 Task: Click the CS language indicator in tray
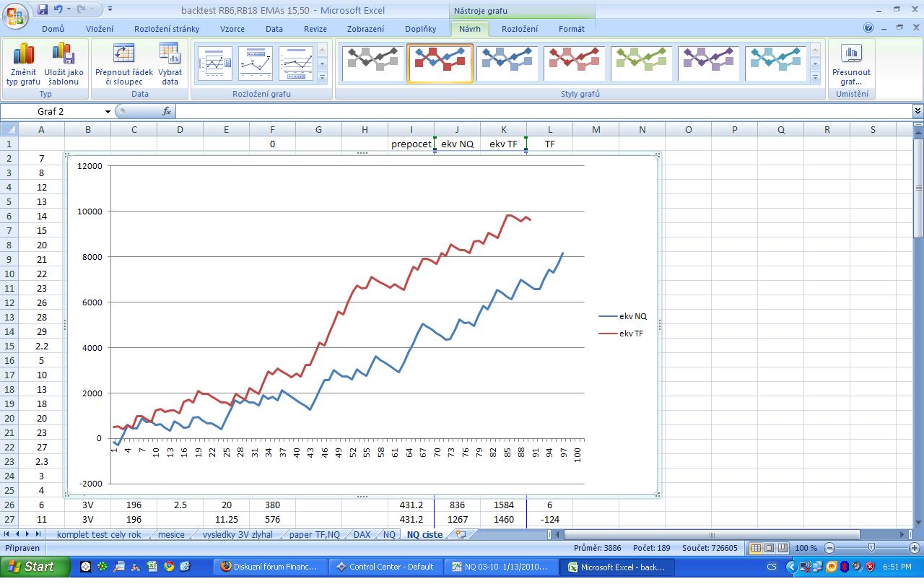(772, 567)
